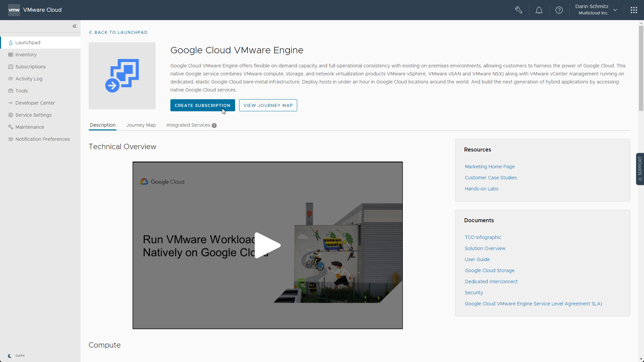Open the wrench tools icon in header

[519, 10]
